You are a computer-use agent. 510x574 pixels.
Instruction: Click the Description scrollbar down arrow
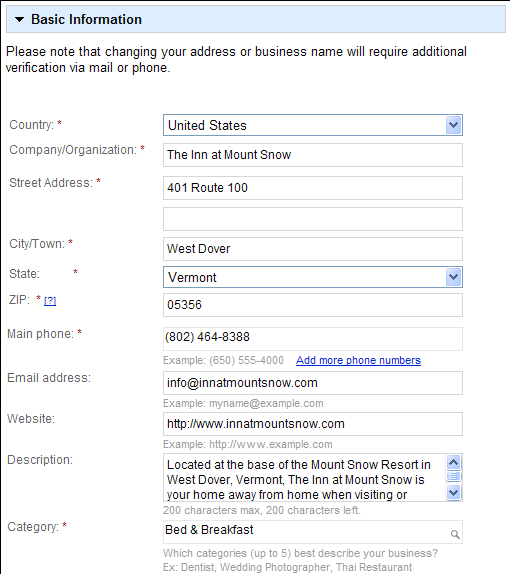point(454,492)
